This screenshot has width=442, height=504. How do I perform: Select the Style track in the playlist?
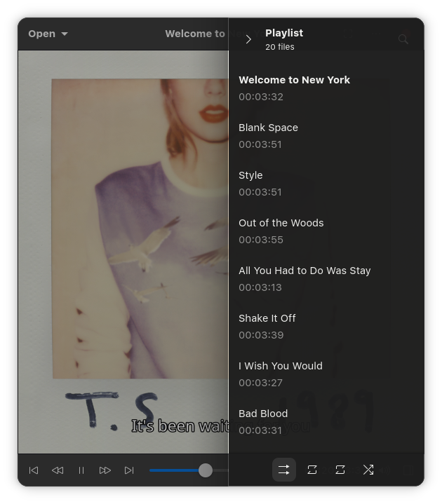tap(251, 183)
